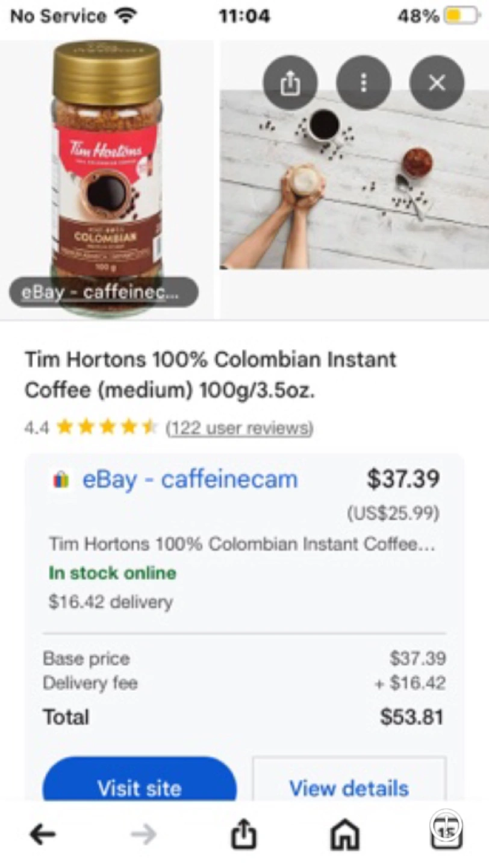The width and height of the screenshot is (489, 868).
Task: Tap the share icon over product image
Action: click(x=290, y=83)
